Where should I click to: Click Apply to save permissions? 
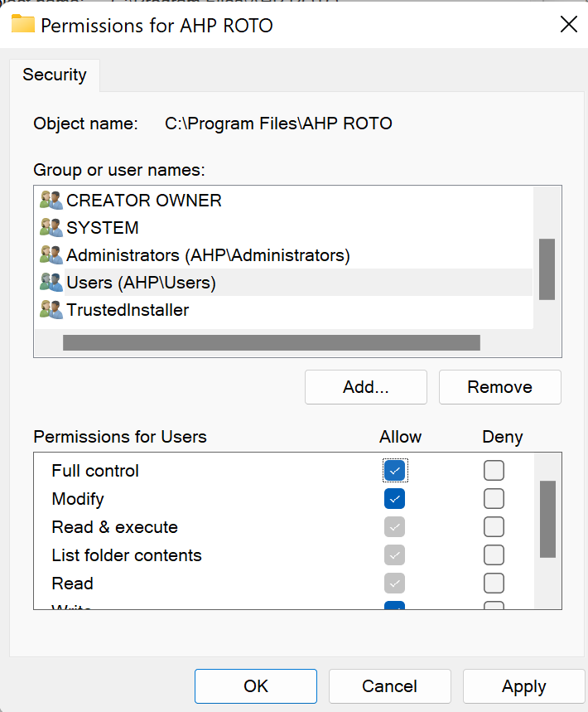[524, 686]
